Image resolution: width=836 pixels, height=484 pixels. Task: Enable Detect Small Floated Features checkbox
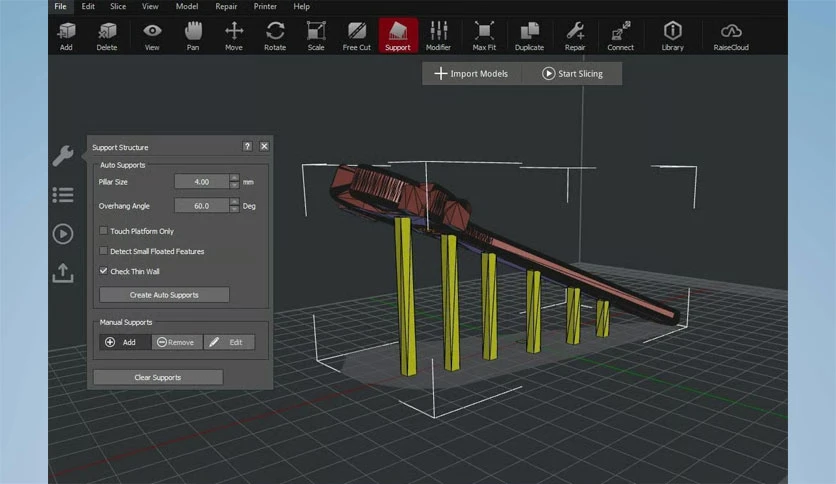point(103,251)
